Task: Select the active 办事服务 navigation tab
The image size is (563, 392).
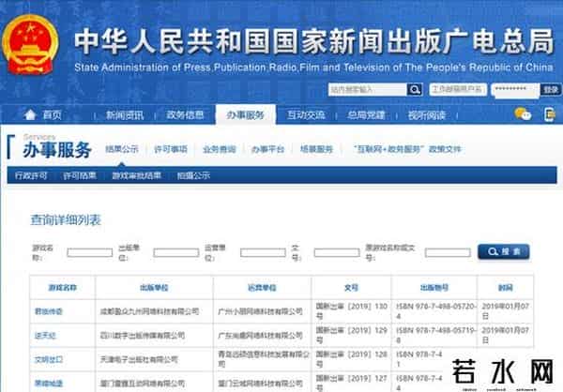Action: pos(246,114)
